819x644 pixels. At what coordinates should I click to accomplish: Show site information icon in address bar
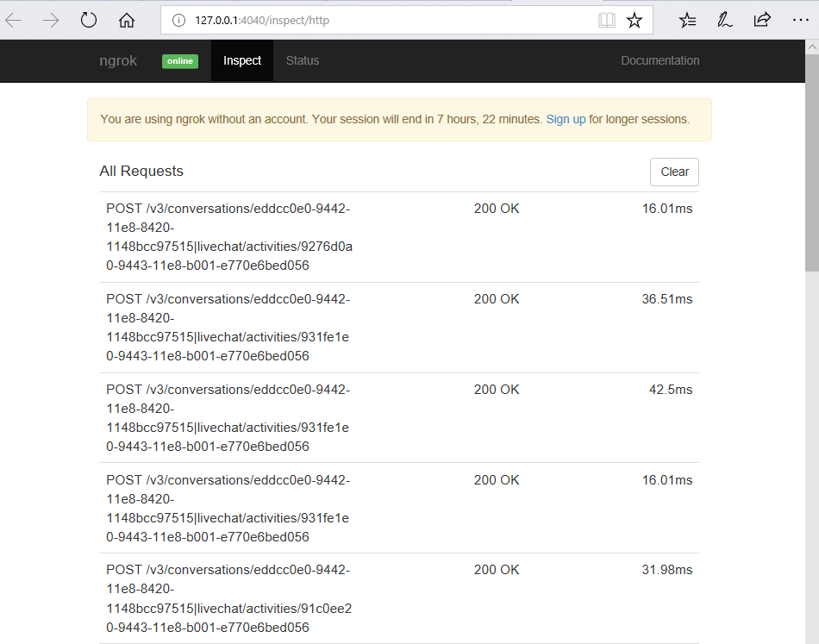(x=178, y=21)
